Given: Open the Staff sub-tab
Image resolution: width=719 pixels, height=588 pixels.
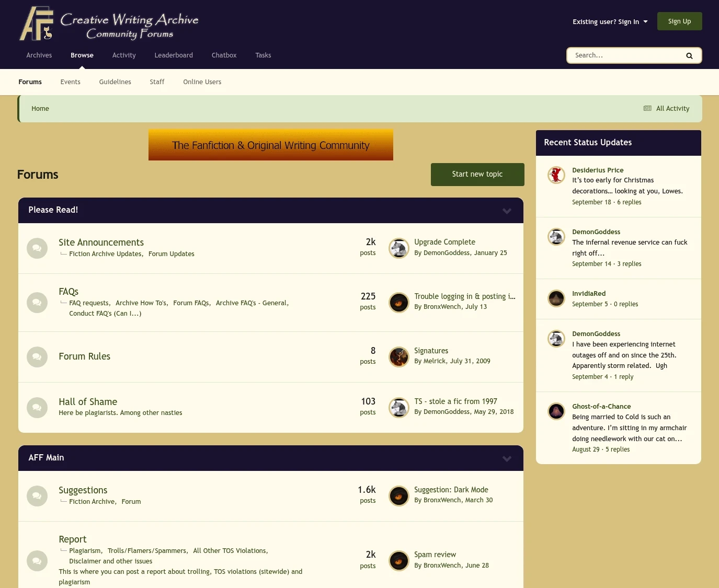Looking at the screenshot, I should [157, 82].
